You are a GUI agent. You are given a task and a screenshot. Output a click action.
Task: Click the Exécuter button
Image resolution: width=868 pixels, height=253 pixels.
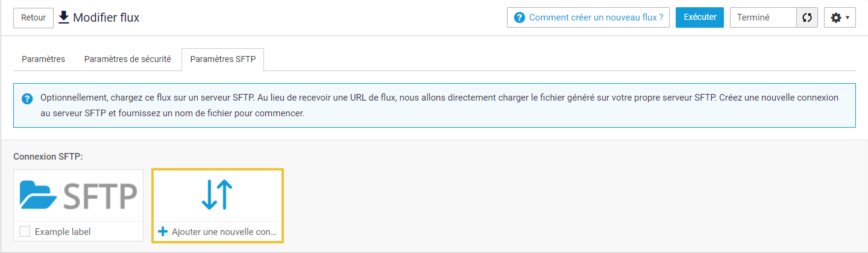point(699,17)
